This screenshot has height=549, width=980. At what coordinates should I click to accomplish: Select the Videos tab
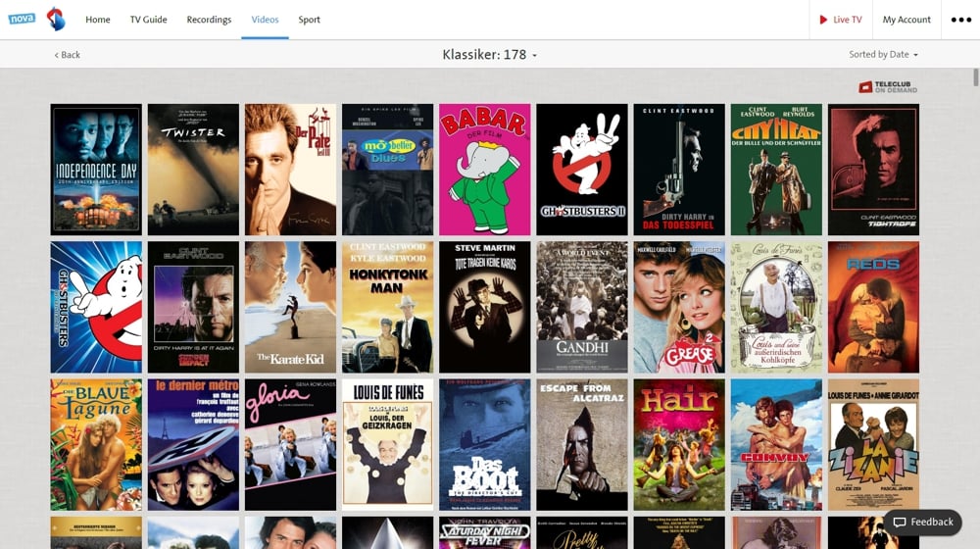(x=265, y=20)
